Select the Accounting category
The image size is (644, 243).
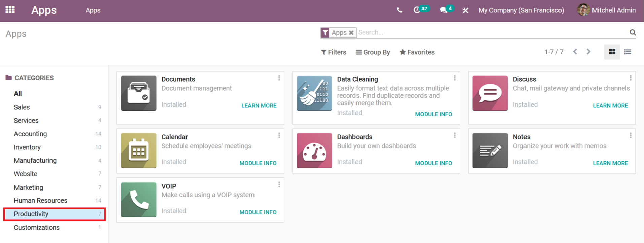click(x=30, y=134)
